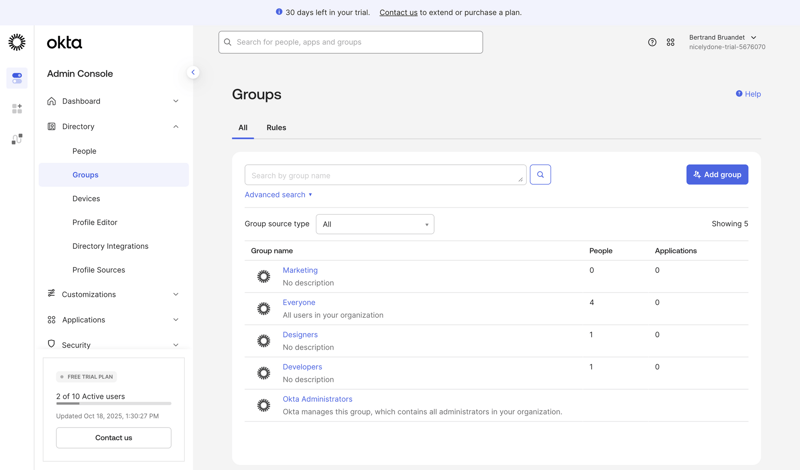This screenshot has height=470, width=800.
Task: Click the magnifier search button beside group name field
Action: coord(540,175)
